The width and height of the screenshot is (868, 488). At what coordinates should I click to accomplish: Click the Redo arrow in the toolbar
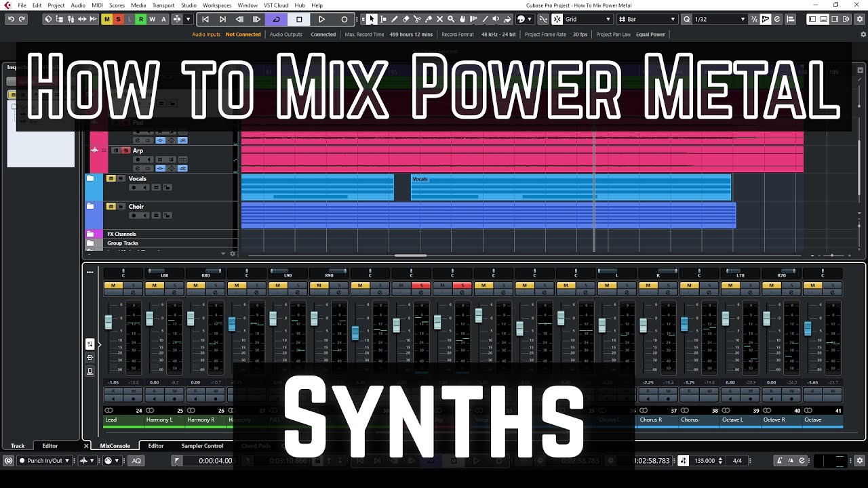(x=22, y=19)
